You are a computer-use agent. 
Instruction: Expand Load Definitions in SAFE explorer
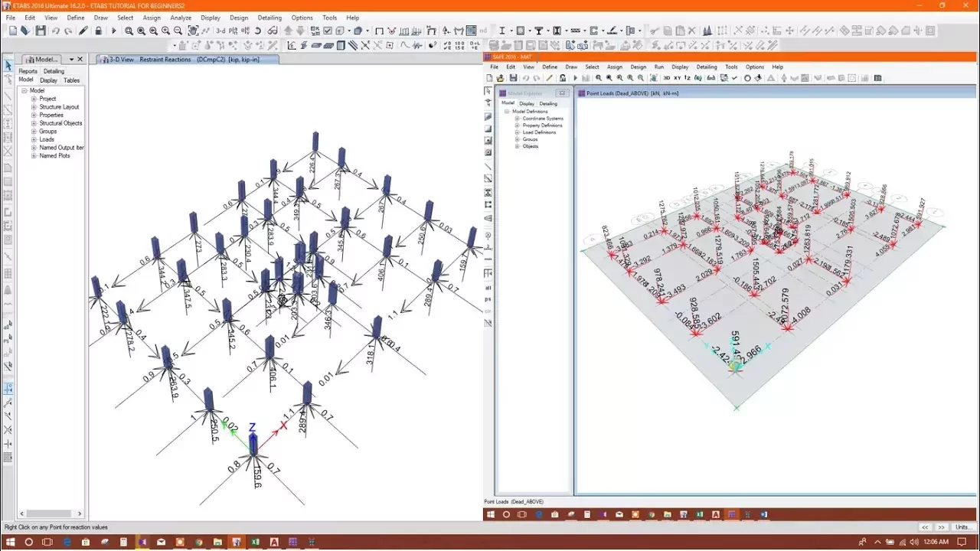coord(517,132)
